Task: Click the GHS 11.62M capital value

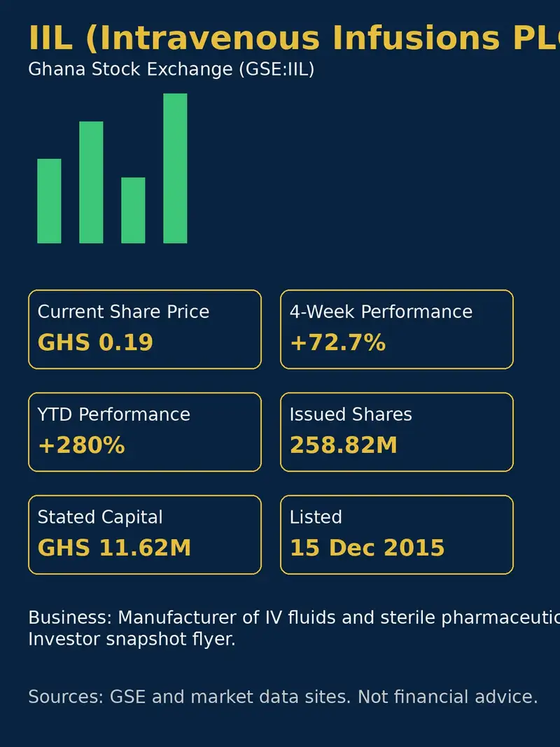Action: (x=114, y=547)
